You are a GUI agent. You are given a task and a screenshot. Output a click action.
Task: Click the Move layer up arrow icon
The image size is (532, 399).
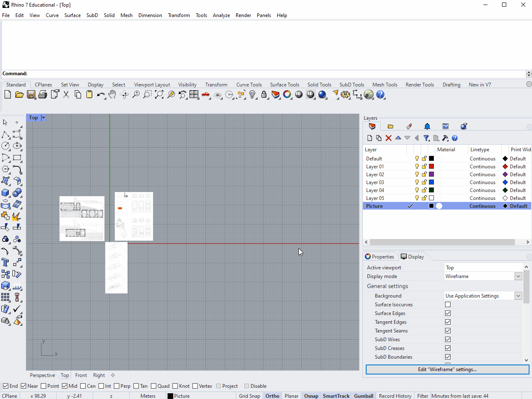click(x=398, y=138)
